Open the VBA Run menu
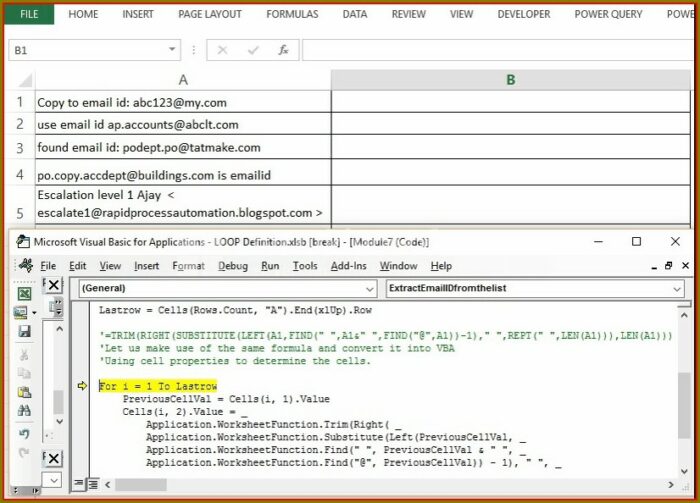 (x=270, y=266)
